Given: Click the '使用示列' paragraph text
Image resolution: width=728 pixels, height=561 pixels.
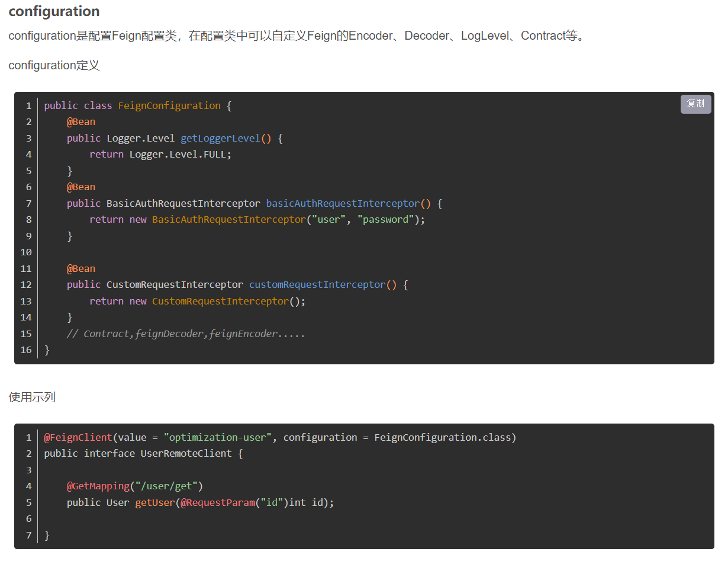Looking at the screenshot, I should coord(32,397).
